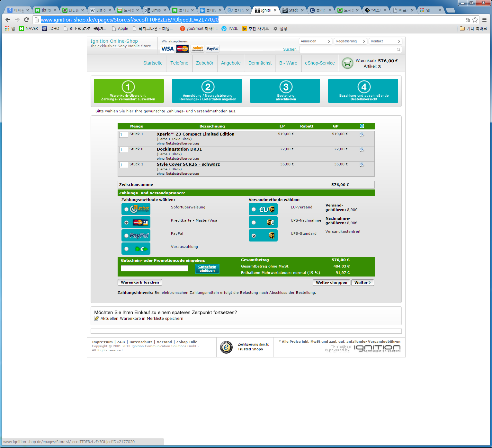The image size is (492, 448).
Task: Click remove icon for Dockingstation DK31 row
Action: pos(362,149)
